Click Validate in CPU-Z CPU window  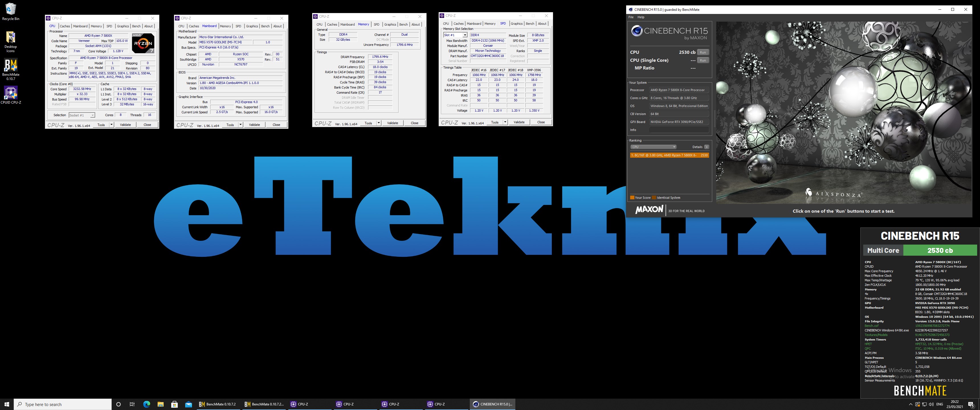[125, 125]
